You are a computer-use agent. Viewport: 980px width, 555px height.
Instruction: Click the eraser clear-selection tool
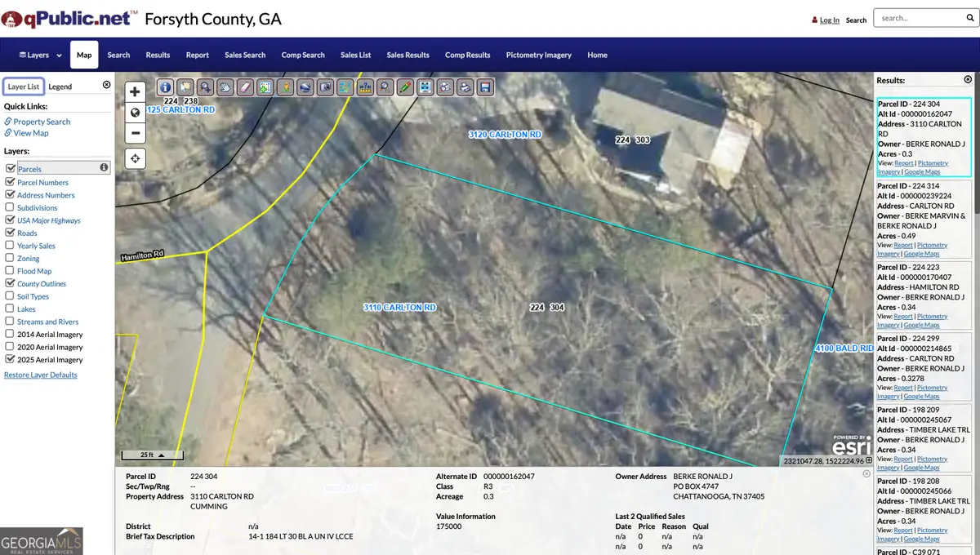(245, 87)
